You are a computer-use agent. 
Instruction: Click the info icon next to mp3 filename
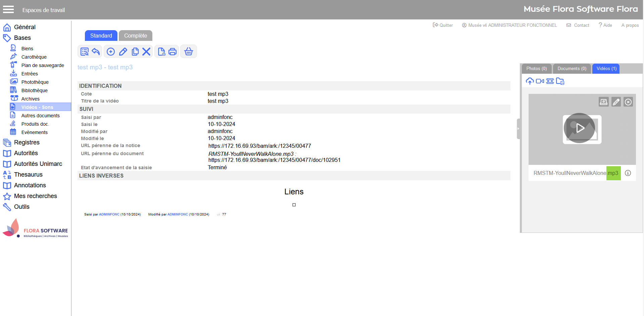tap(628, 173)
